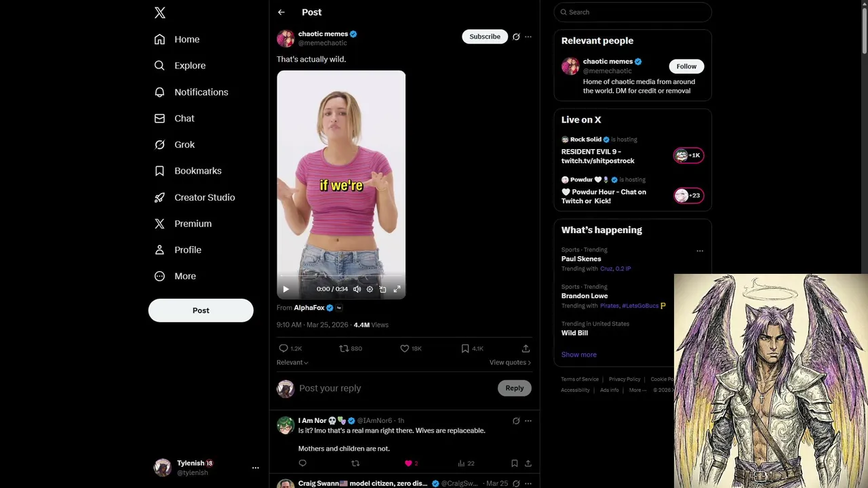
Task: Like the post showing 18K likes
Action: [x=411, y=348]
